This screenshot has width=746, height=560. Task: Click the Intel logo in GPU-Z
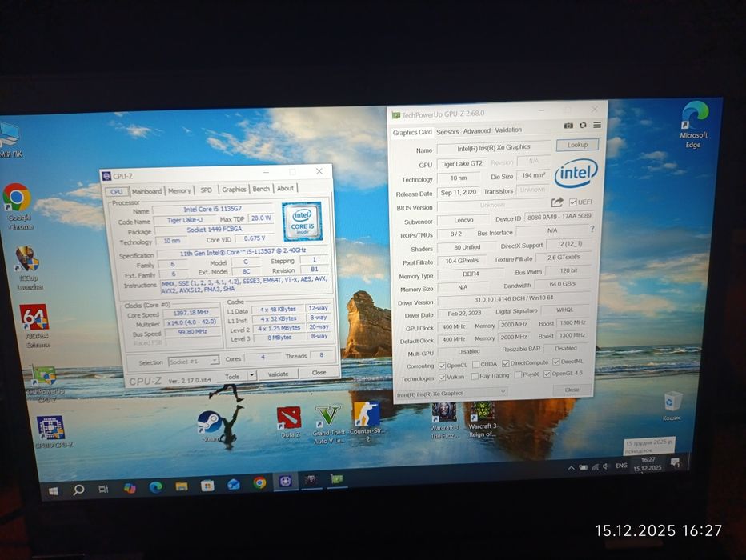click(576, 173)
